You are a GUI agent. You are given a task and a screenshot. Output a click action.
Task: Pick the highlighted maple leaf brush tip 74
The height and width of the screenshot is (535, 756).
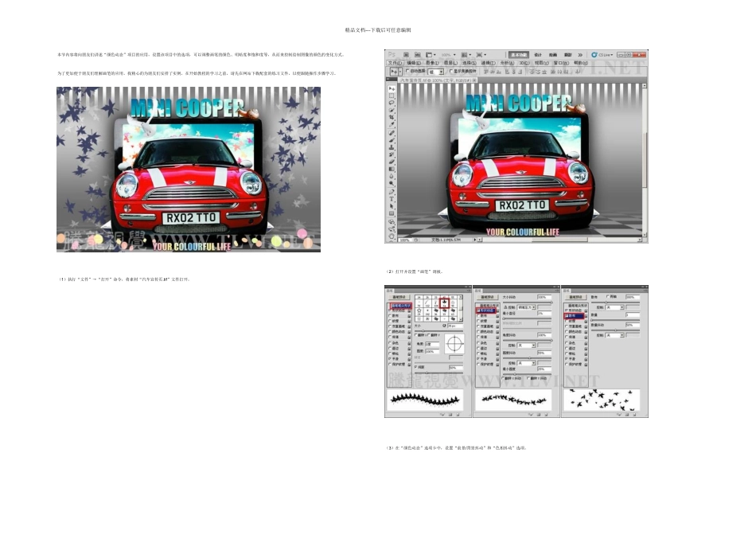coord(444,303)
